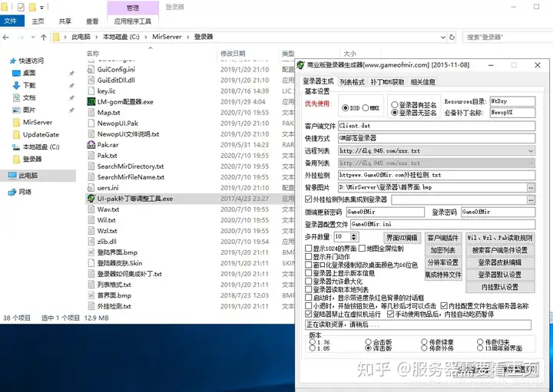Image resolution: width=553 pixels, height=392 pixels.
Task: Open the 查看 ribbon tab
Action: tap(92, 21)
